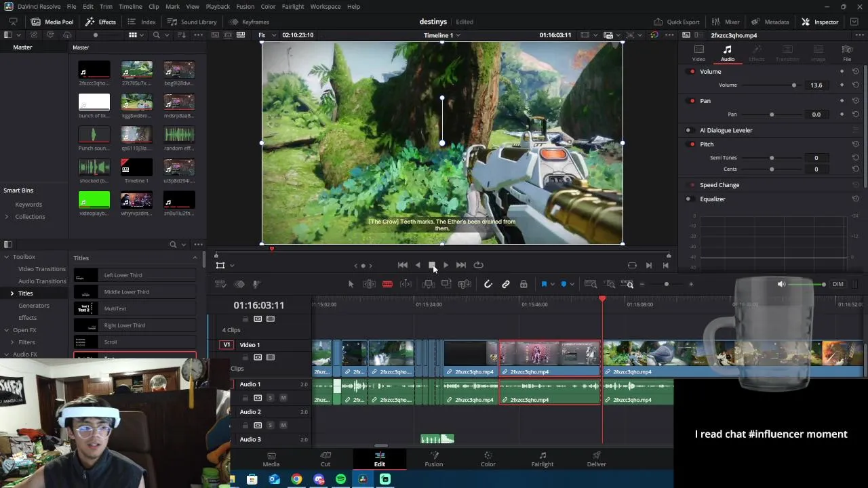868x488 pixels.
Task: Open the Sound Library panel
Action: coord(193,22)
